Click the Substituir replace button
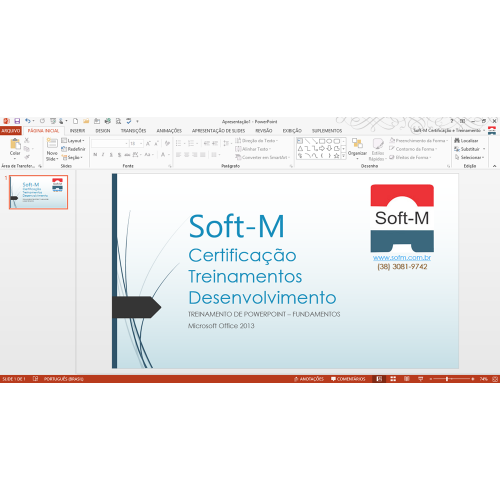 470,149
